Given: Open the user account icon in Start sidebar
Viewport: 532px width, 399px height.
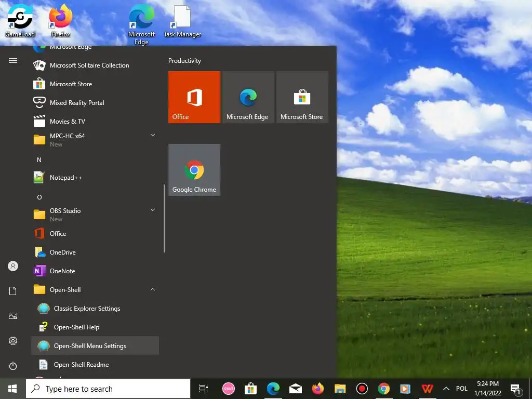Looking at the screenshot, I should coord(13,266).
